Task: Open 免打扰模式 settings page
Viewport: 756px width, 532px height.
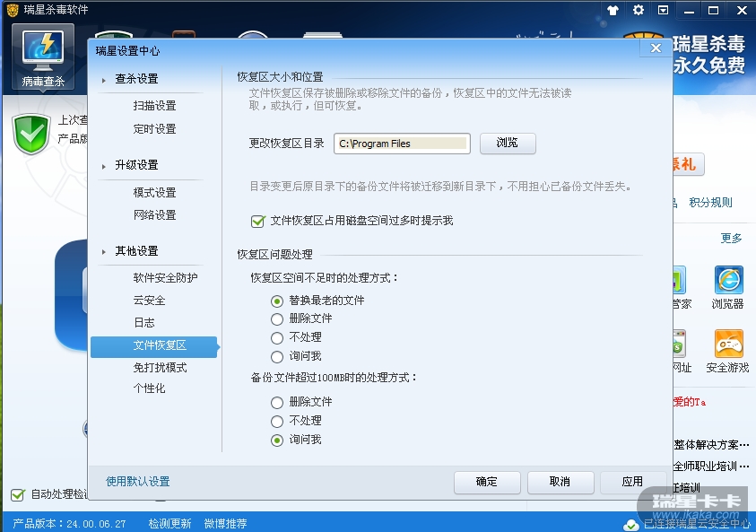Action: click(x=160, y=368)
